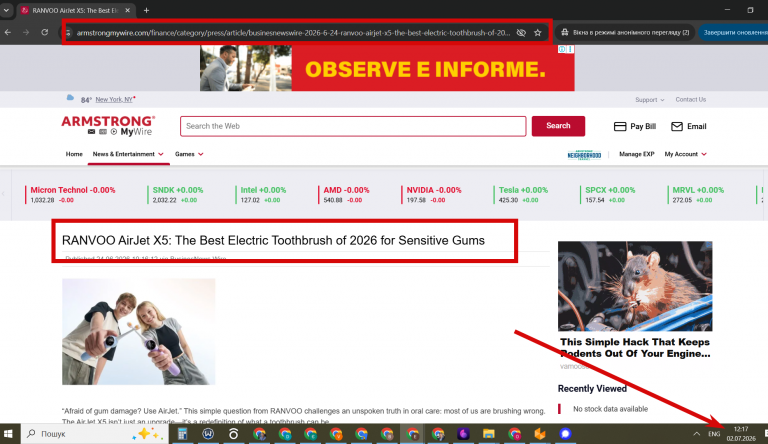This screenshot has width=768, height=444.
Task: Open the Windows Start menu
Action: [x=8, y=434]
